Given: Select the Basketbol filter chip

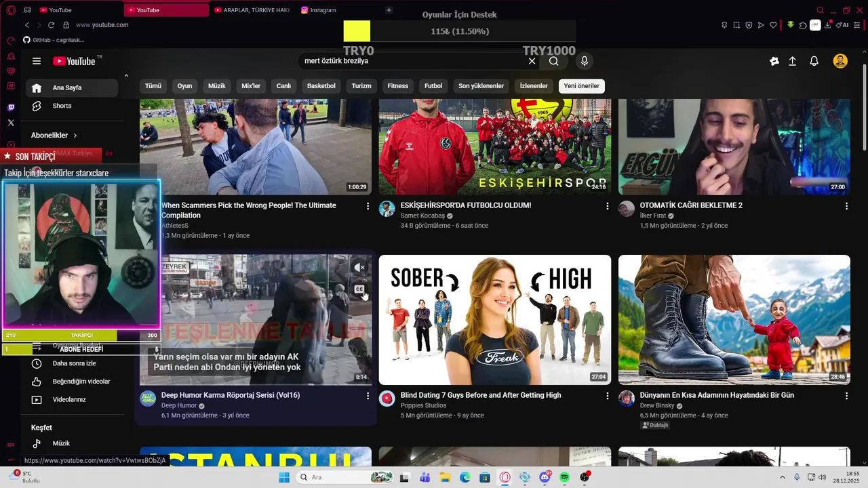Looking at the screenshot, I should pyautogui.click(x=321, y=86).
